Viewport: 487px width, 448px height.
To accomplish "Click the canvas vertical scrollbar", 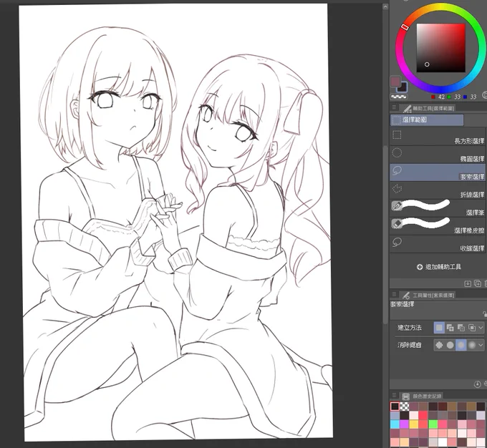I will [385, 235].
